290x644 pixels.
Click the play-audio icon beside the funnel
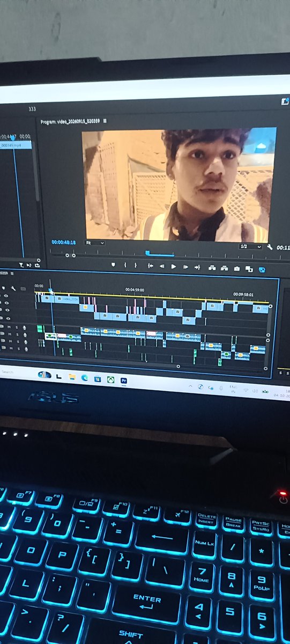click(29, 265)
